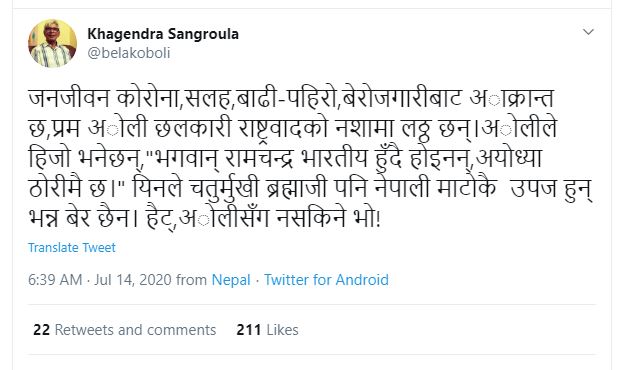Click the quoted line starting हिजो भनेछन्
This screenshot has width=622, height=370.
285,157
